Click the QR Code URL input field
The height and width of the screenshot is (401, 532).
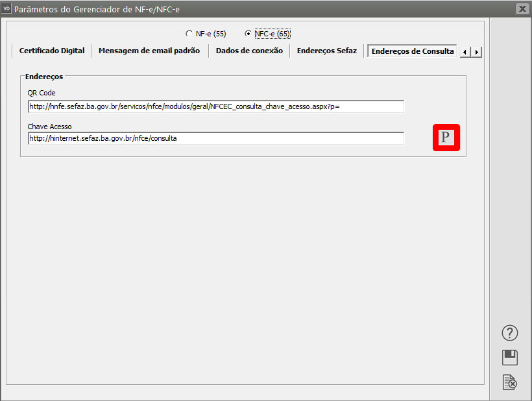216,106
